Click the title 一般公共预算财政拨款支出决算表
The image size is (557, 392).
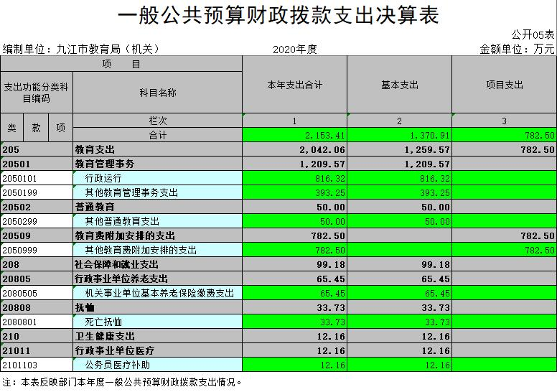277,15
